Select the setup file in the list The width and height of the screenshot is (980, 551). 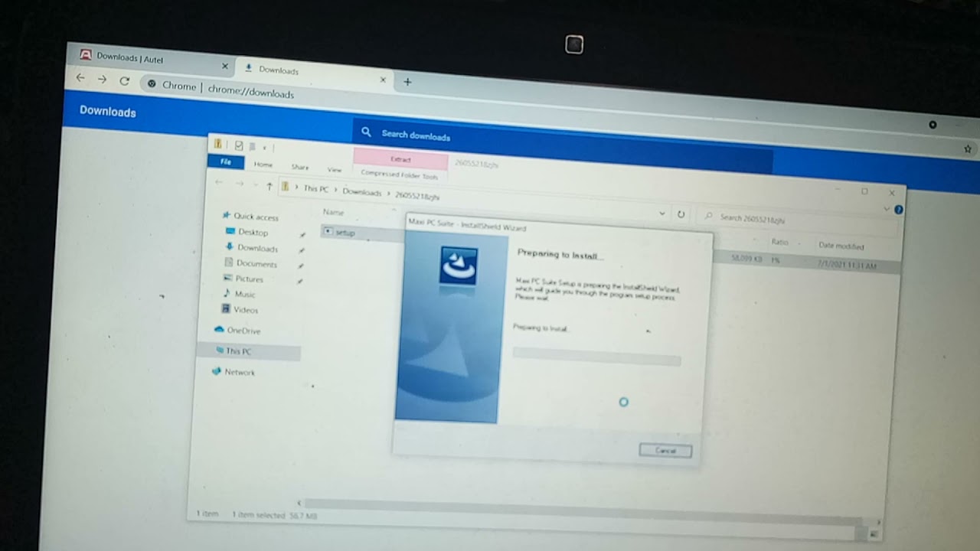click(x=345, y=232)
